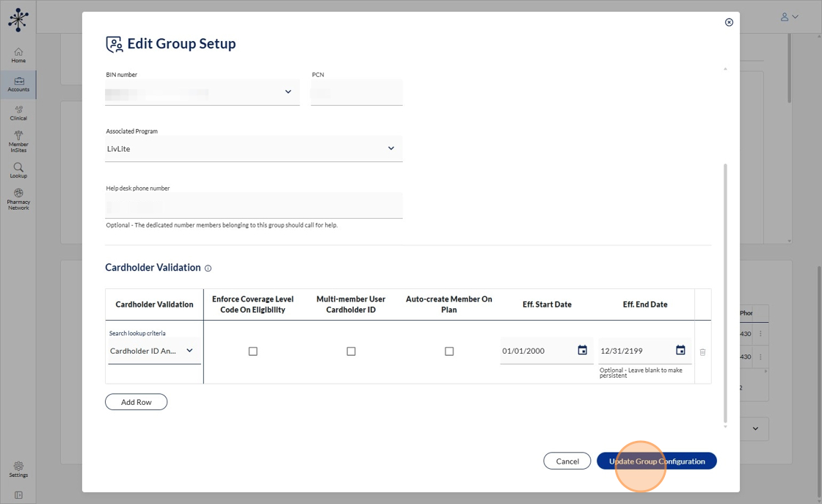The width and height of the screenshot is (822, 504).
Task: Click the Cardholder Validation info icon
Action: click(x=208, y=269)
